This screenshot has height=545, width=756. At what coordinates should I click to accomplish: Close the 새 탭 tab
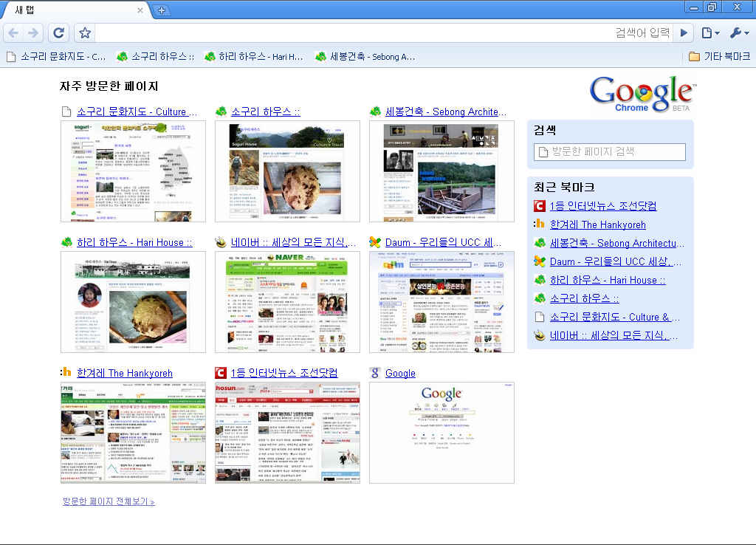pyautogui.click(x=140, y=10)
